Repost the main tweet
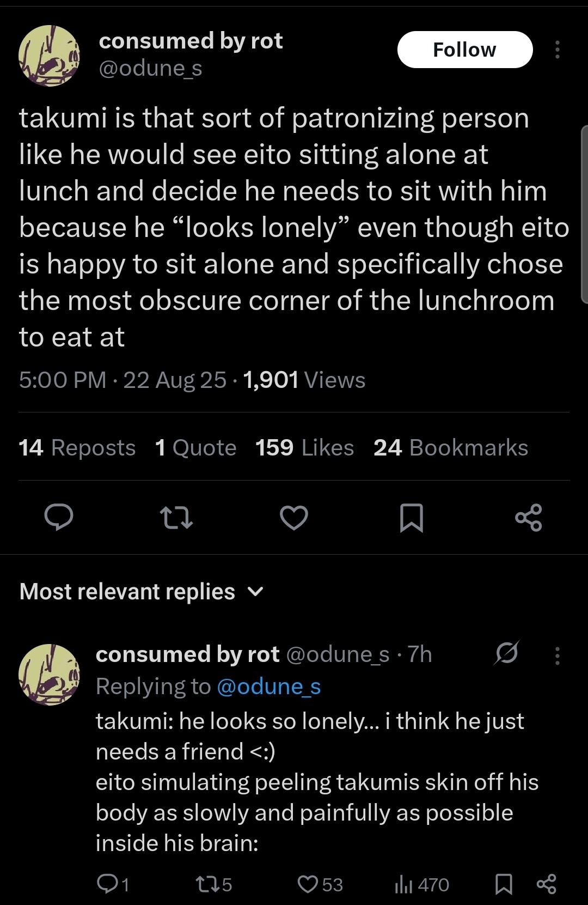Viewport: 588px width, 905px height. (176, 518)
